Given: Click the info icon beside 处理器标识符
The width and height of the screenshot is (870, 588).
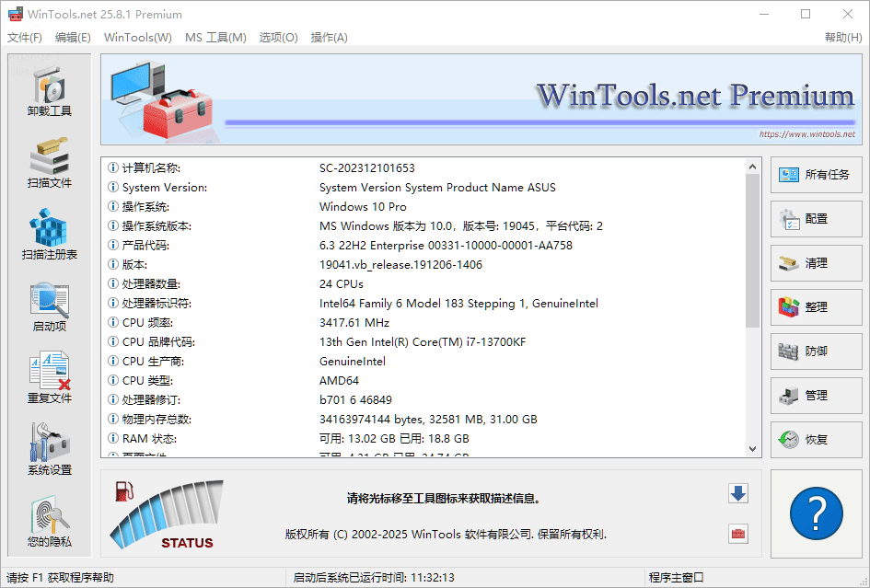Looking at the screenshot, I should [113, 303].
